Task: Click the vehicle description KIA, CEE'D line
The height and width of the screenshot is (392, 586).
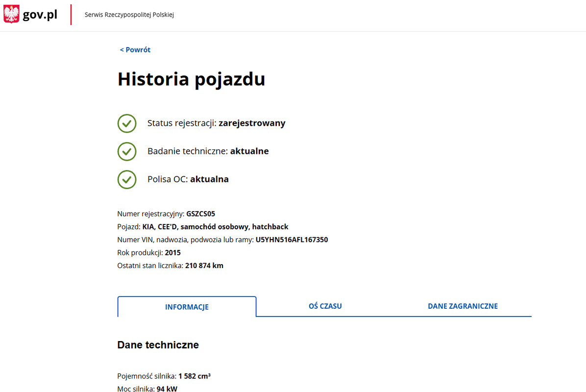Action: point(215,227)
